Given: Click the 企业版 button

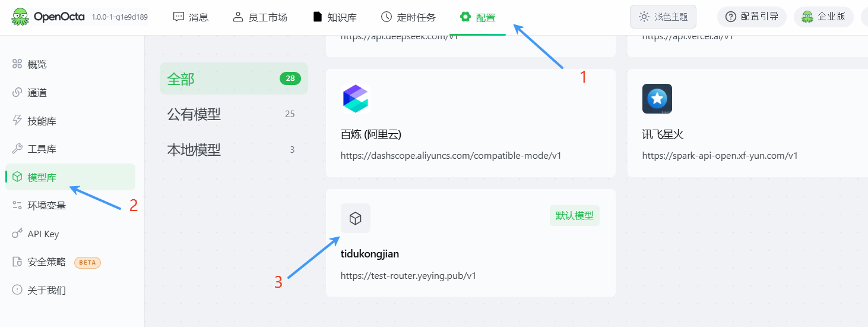Looking at the screenshot, I should pyautogui.click(x=823, y=17).
